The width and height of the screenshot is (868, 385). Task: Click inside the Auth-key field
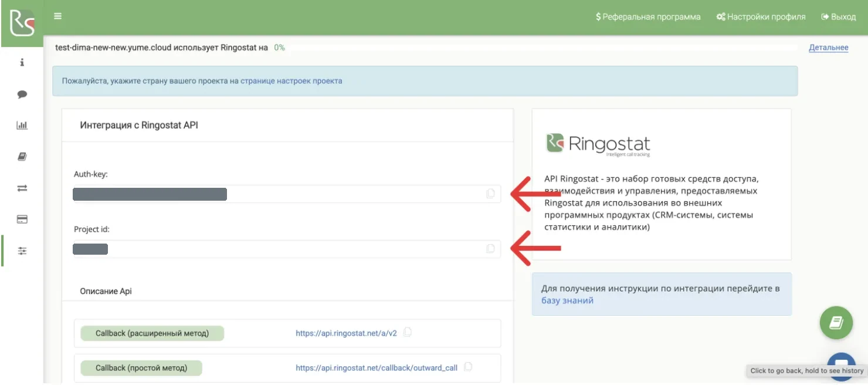click(287, 194)
